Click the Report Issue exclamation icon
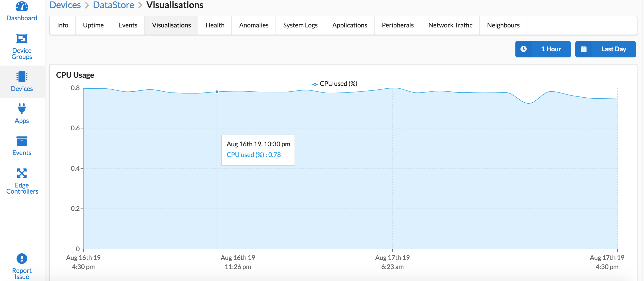 22,259
